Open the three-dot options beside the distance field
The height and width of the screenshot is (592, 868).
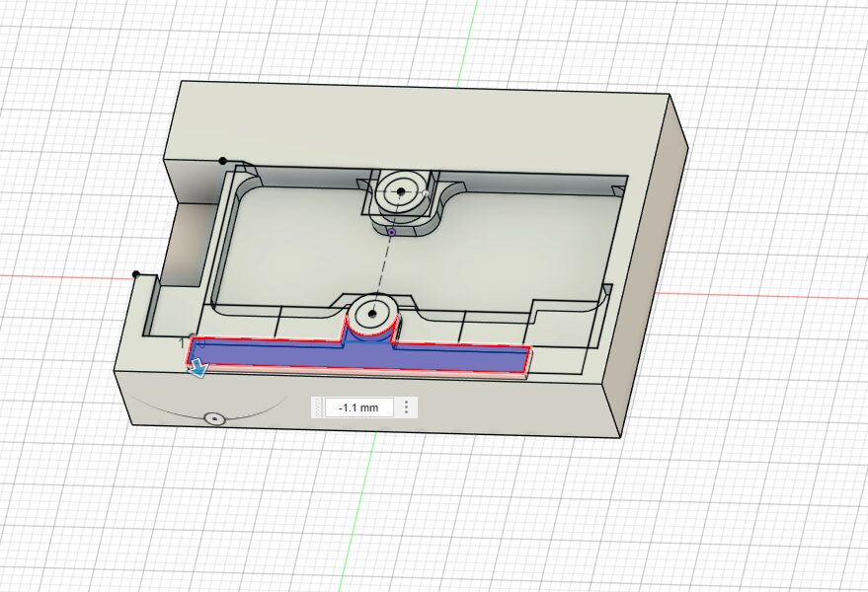pyautogui.click(x=406, y=407)
